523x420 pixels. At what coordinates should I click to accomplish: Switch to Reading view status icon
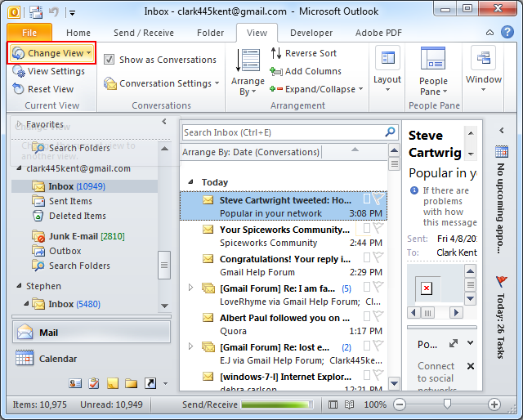tap(349, 404)
